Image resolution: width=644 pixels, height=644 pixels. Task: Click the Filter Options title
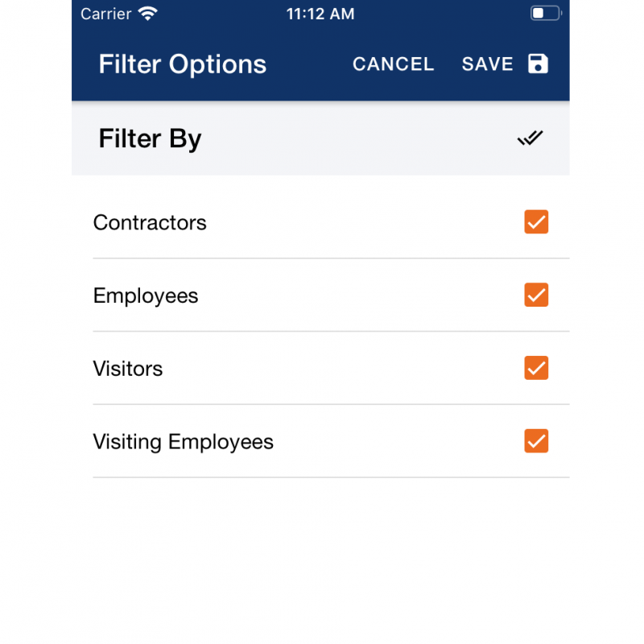click(x=183, y=65)
